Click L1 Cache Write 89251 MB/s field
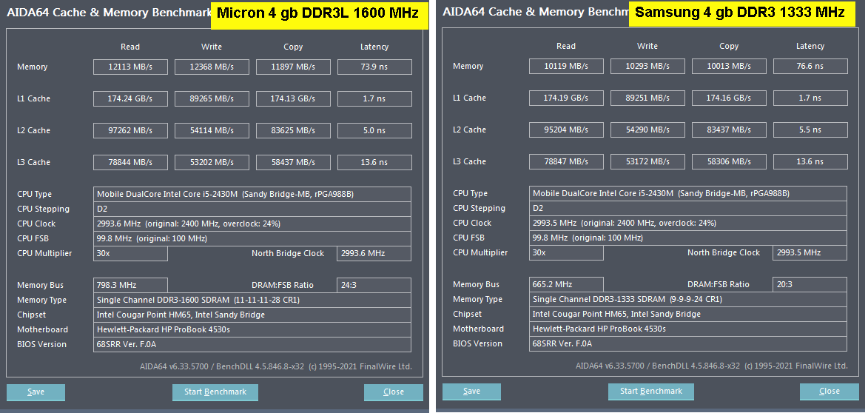This screenshot has width=868, height=413. point(647,98)
